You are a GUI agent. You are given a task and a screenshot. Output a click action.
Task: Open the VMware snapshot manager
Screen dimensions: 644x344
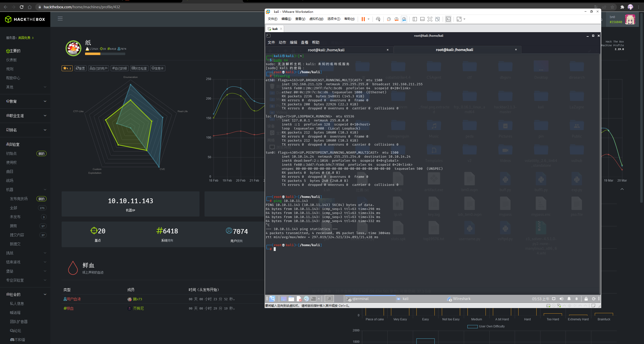pos(404,19)
